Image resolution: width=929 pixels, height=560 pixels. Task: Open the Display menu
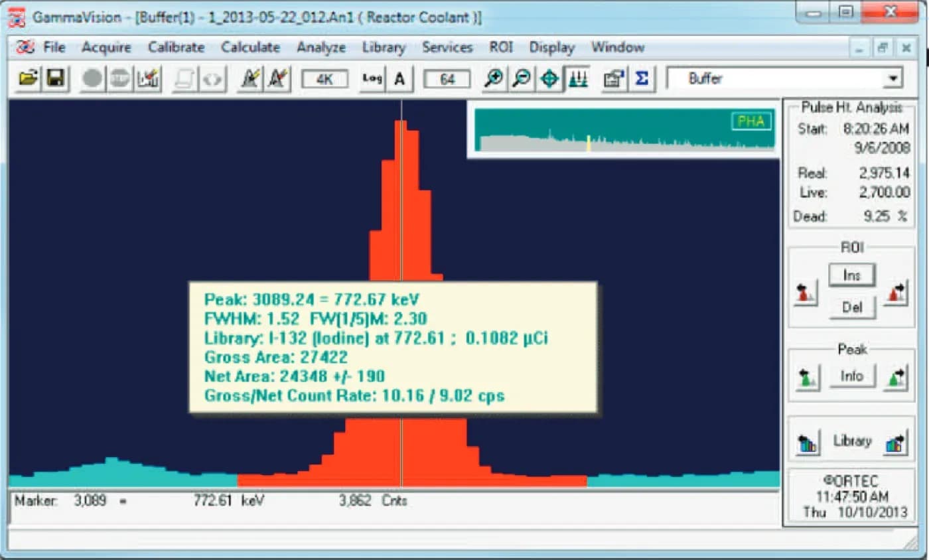[x=552, y=47]
